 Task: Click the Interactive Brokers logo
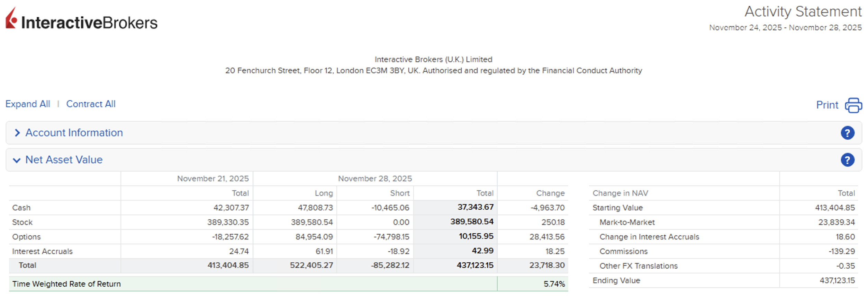pos(81,20)
